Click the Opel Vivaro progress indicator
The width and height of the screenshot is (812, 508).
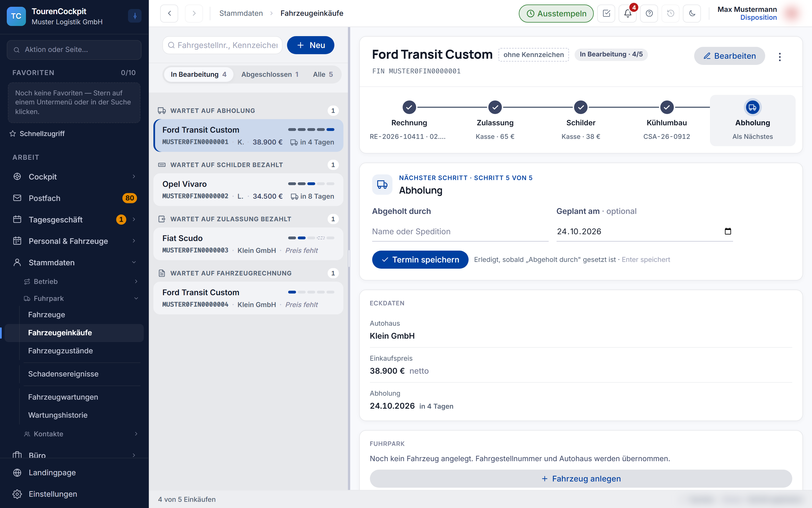point(311,184)
